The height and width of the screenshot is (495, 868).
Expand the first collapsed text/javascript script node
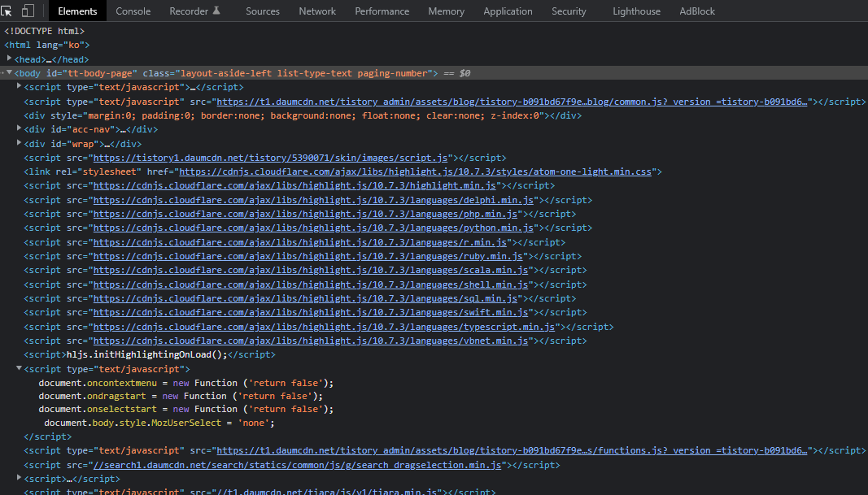coord(19,86)
